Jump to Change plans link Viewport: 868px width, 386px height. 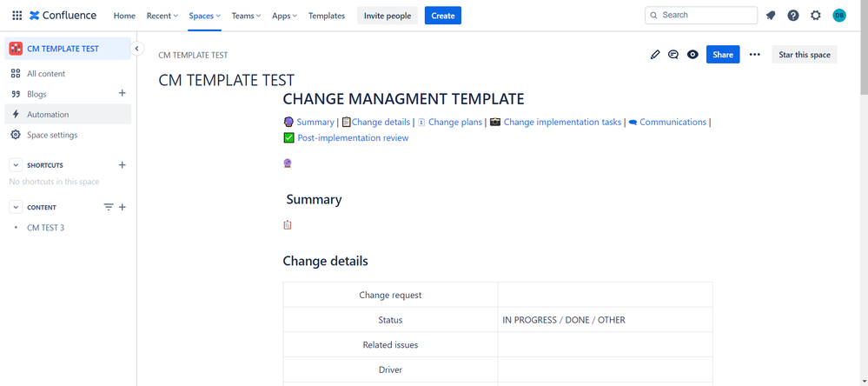point(455,122)
